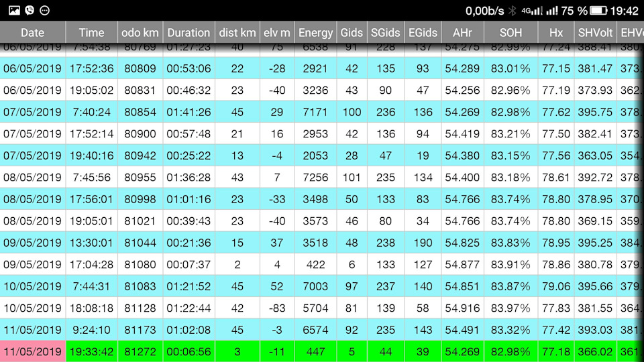
Task: Tap the elv m column header
Action: (x=277, y=32)
